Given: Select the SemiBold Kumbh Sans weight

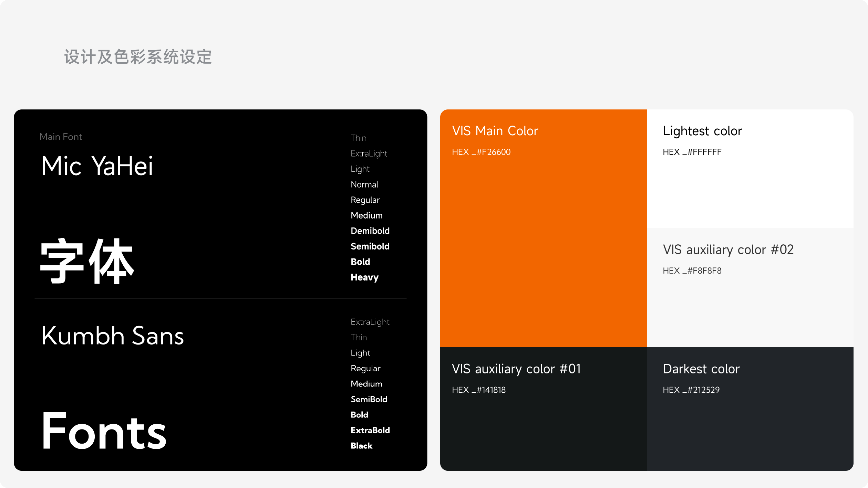Looking at the screenshot, I should pyautogui.click(x=369, y=399).
